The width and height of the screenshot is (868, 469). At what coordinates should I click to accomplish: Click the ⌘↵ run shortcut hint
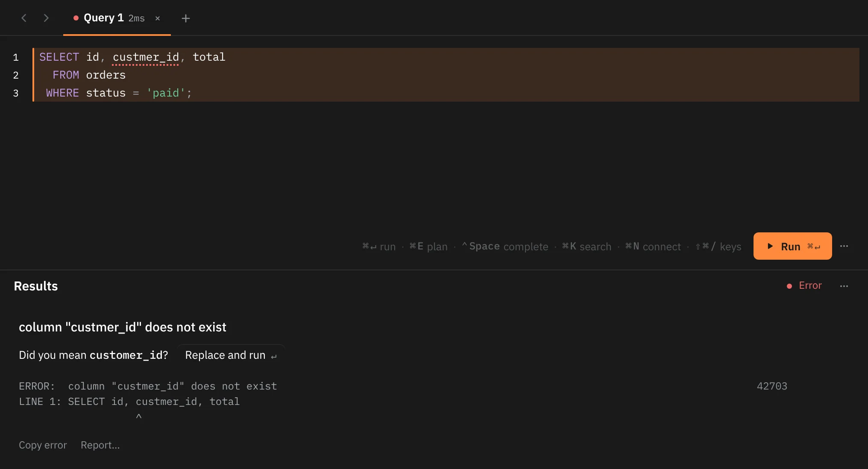pyautogui.click(x=379, y=246)
